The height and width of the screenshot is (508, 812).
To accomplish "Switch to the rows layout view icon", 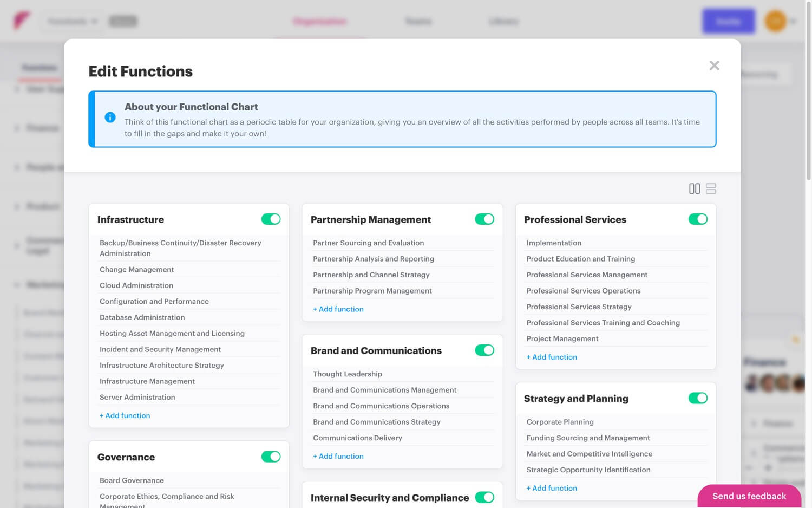I will point(711,188).
